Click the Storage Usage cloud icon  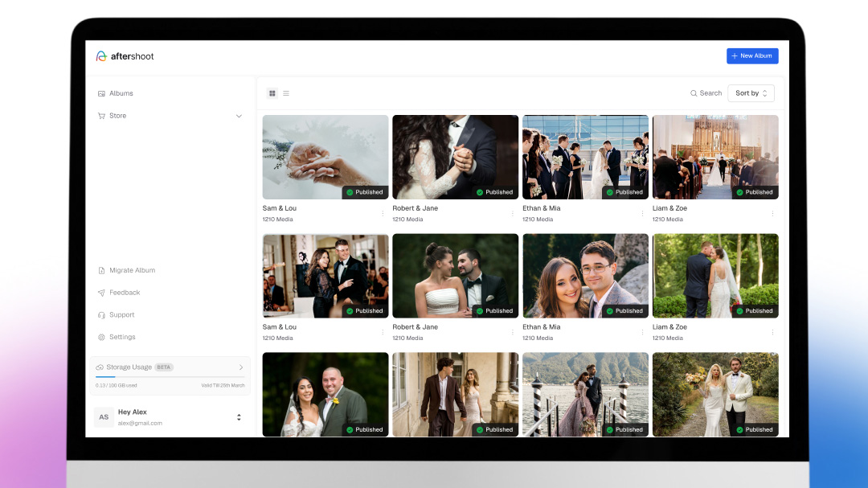click(100, 367)
